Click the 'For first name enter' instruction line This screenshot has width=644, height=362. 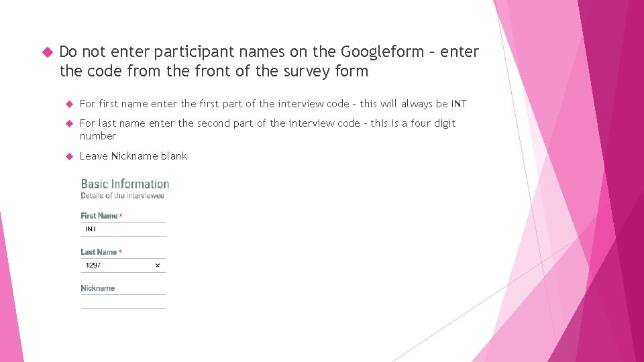273,104
